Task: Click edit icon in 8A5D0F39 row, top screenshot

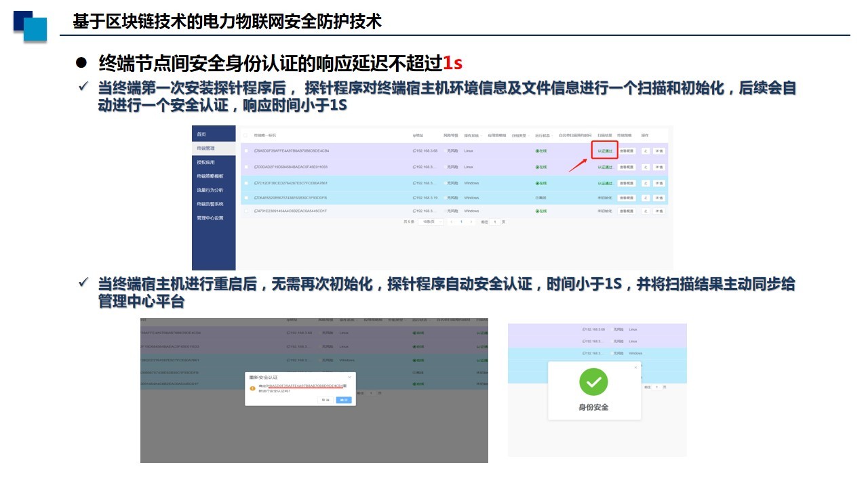Action: [x=646, y=150]
